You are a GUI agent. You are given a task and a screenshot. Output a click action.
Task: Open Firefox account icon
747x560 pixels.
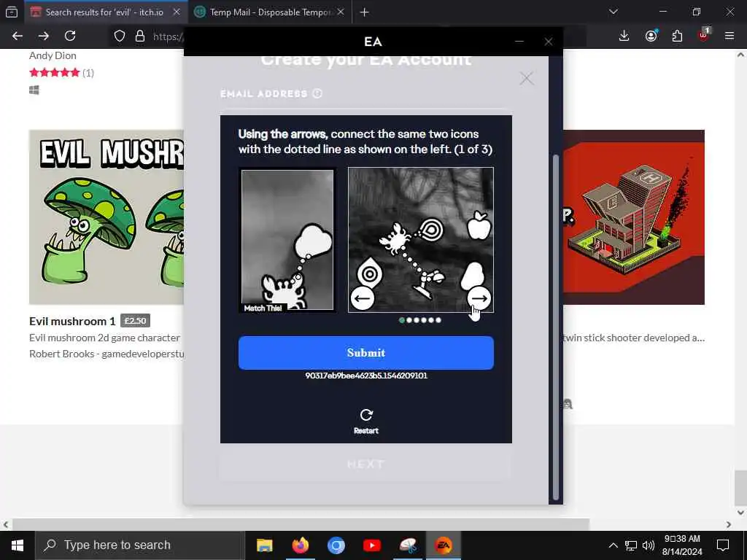point(651,36)
